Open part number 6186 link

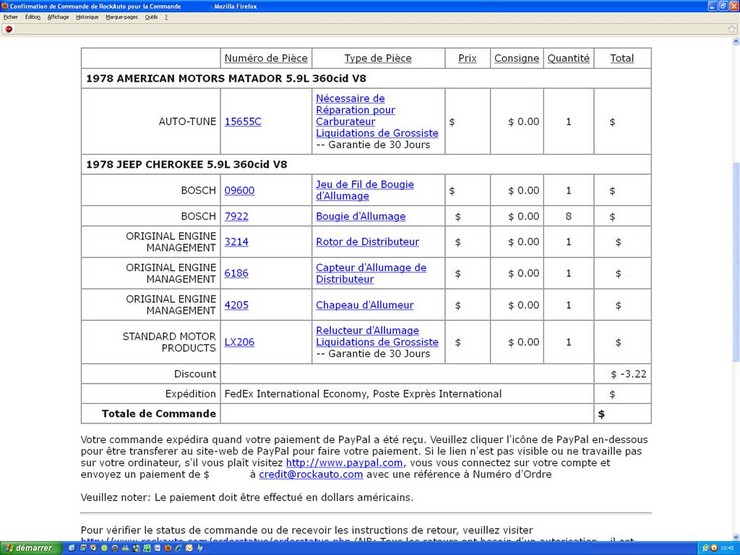click(236, 273)
